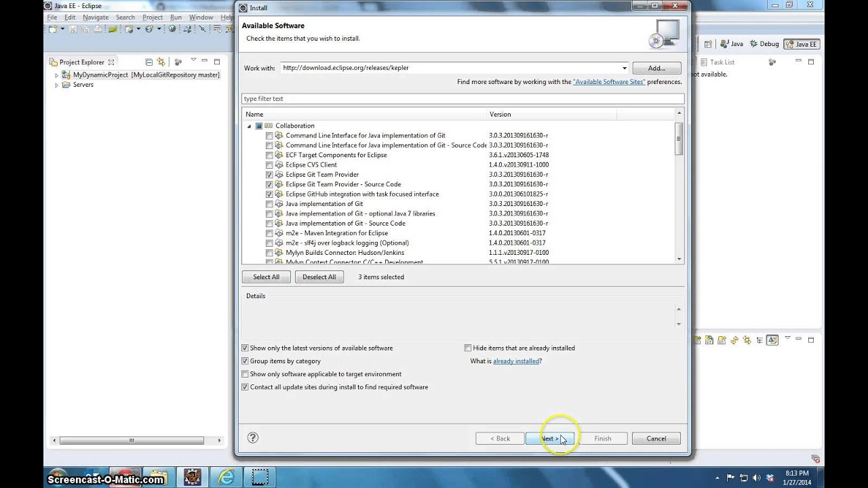
Task: Open dropdown next to new servlet icon
Action: pos(159,29)
